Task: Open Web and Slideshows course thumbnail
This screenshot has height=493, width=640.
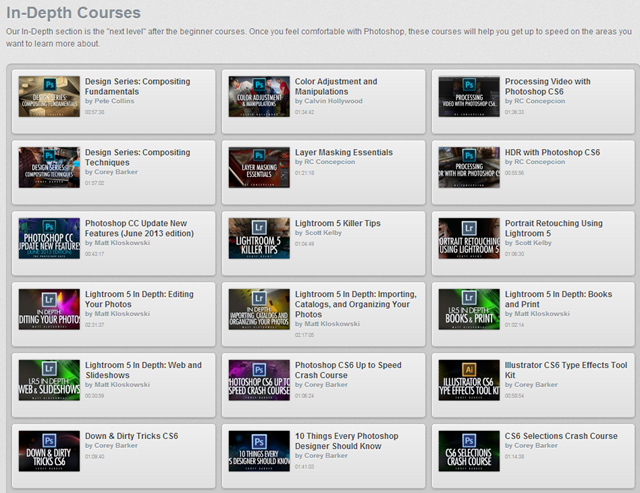Action: pos(49,380)
